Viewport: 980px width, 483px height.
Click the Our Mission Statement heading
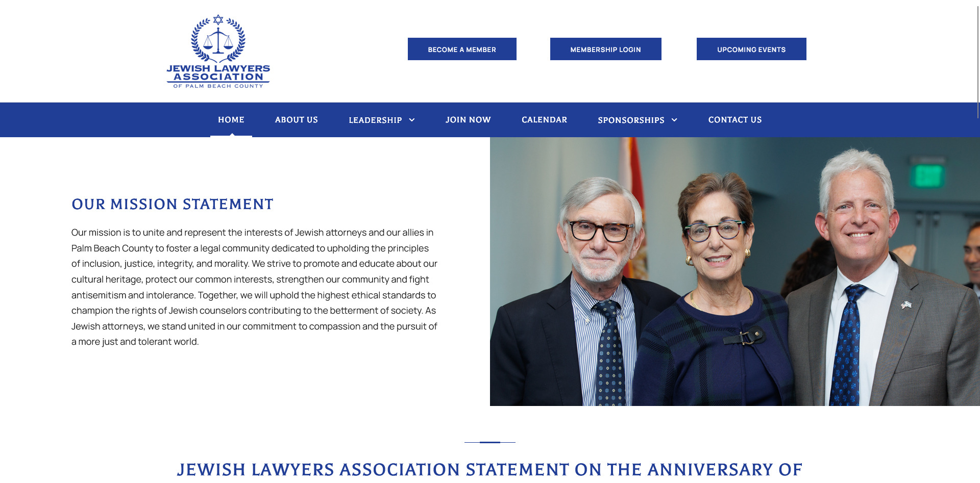point(173,205)
